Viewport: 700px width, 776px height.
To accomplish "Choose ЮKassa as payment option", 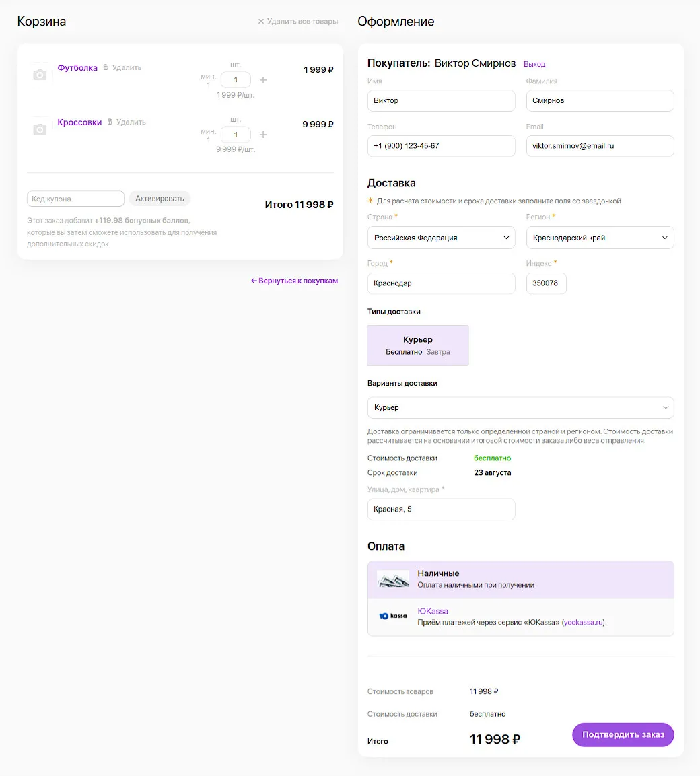I will [x=520, y=616].
